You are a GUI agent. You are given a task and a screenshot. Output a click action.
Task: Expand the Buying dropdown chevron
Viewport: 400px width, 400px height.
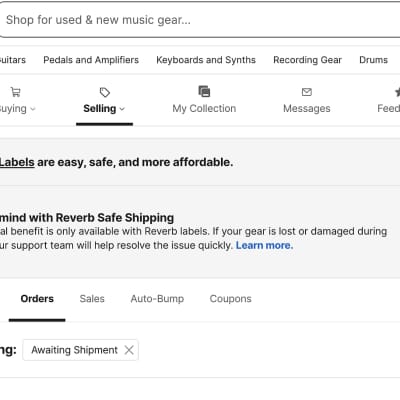[x=33, y=109]
